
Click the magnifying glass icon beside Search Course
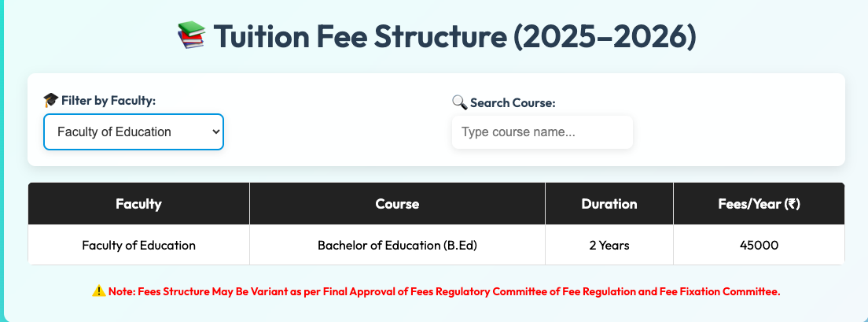[x=459, y=102]
